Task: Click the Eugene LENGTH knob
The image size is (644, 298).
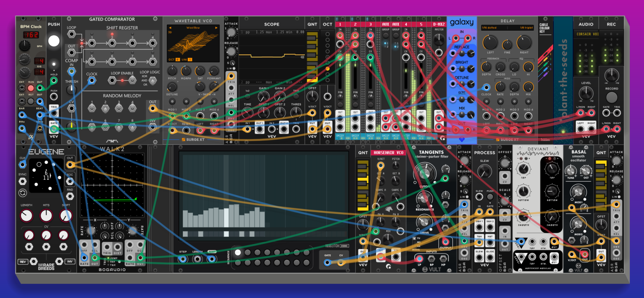Action: point(26,215)
